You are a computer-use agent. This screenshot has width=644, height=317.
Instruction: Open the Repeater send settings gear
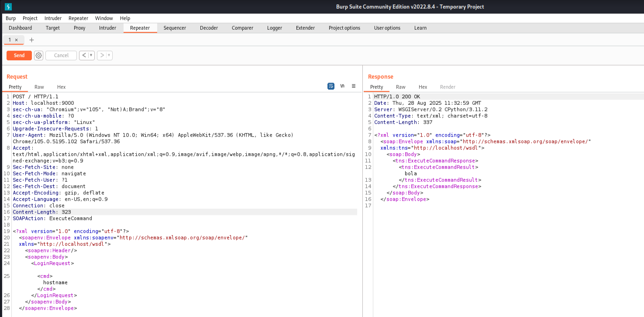(x=38, y=55)
